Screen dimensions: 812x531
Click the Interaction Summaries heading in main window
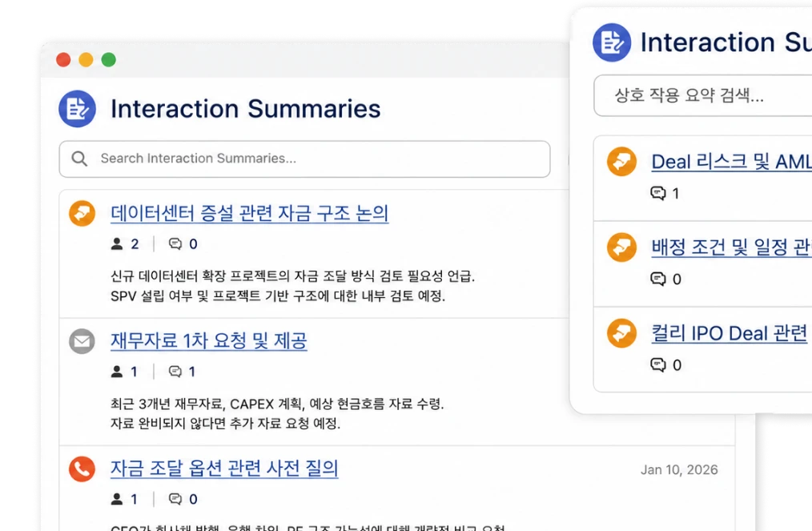click(x=246, y=109)
